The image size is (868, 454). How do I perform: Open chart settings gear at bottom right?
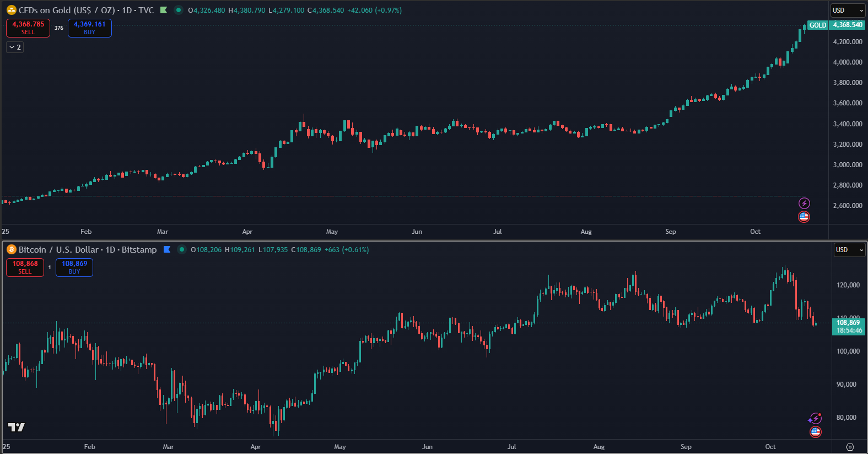pyautogui.click(x=850, y=447)
